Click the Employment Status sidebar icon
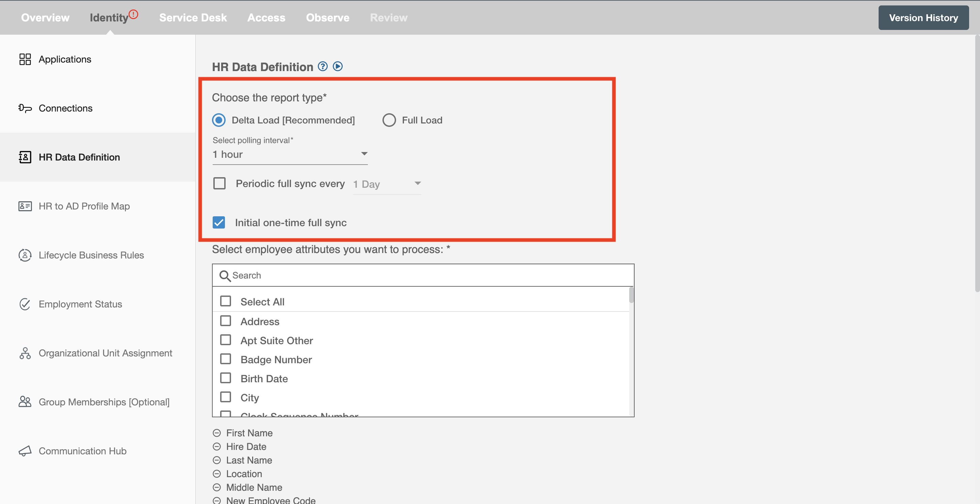The height and width of the screenshot is (504, 980). click(x=25, y=303)
